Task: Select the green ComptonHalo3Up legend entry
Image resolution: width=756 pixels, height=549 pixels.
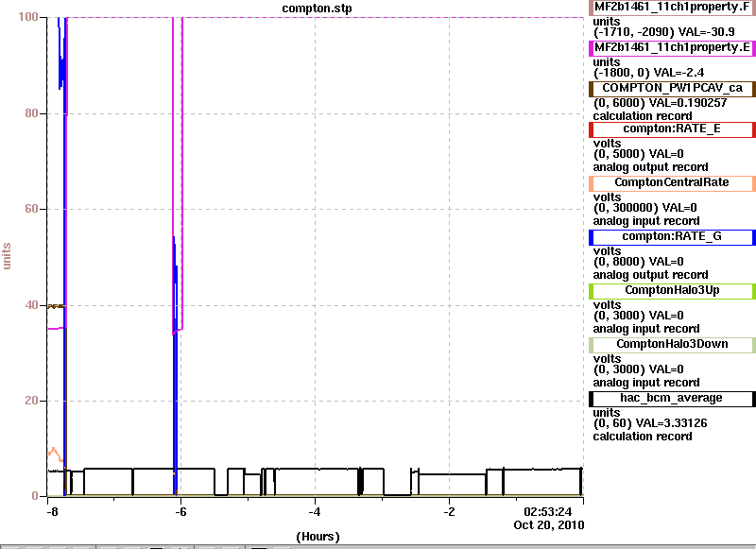Action: 672,291
